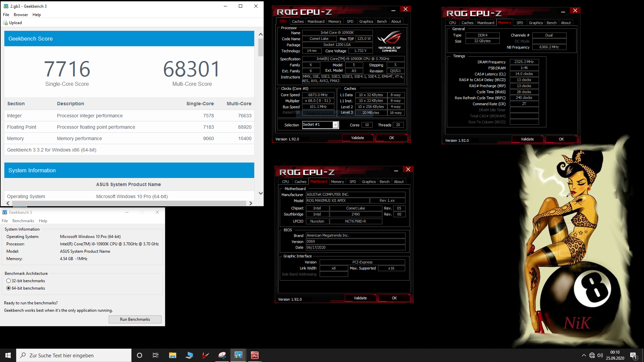644x362 pixels.
Task: Open Task View on the taskbar
Action: pos(156,355)
